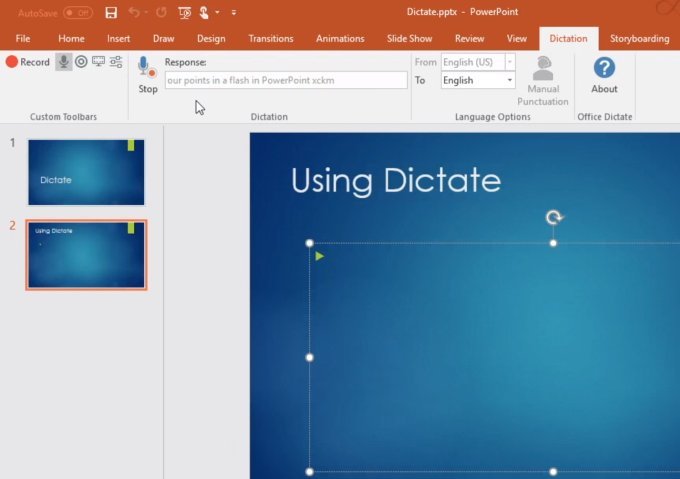Image resolution: width=680 pixels, height=479 pixels.
Task: Open Customize Quick Access Toolbar menu
Action: click(x=234, y=13)
